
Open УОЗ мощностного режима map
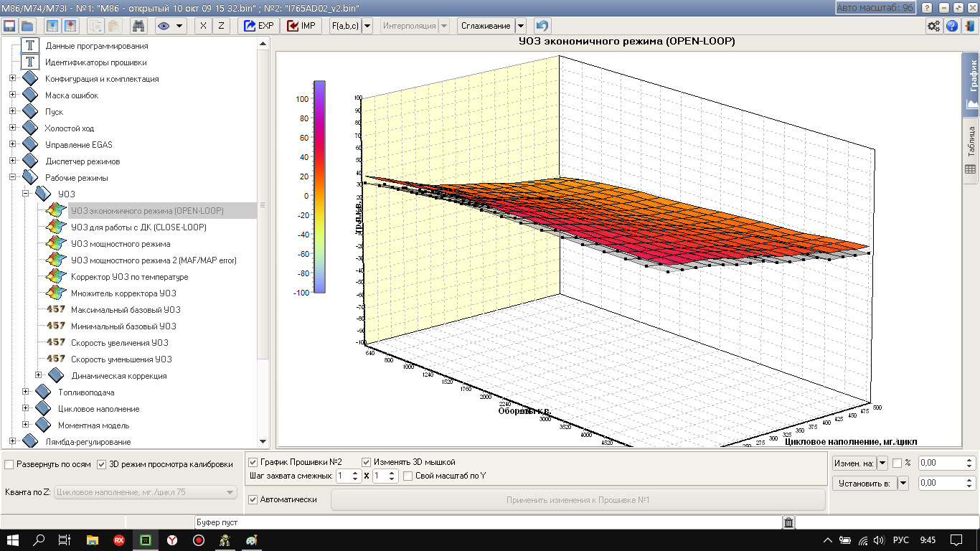121,244
